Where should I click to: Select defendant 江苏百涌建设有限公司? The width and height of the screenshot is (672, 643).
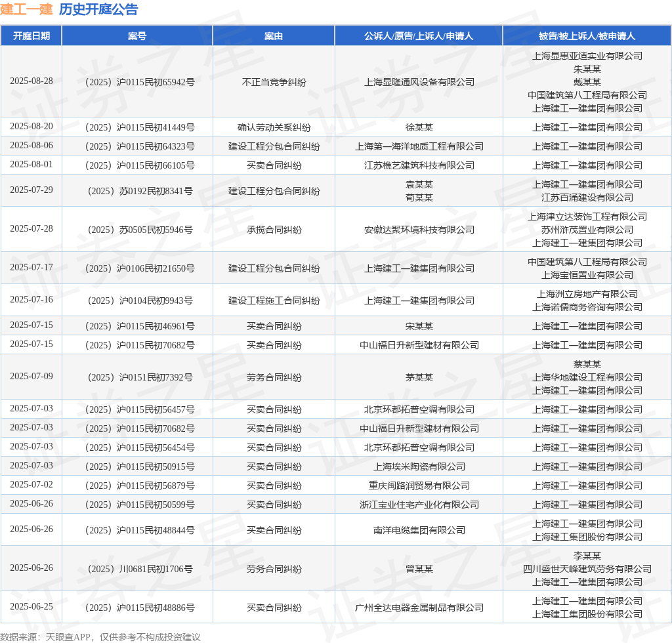(587, 197)
